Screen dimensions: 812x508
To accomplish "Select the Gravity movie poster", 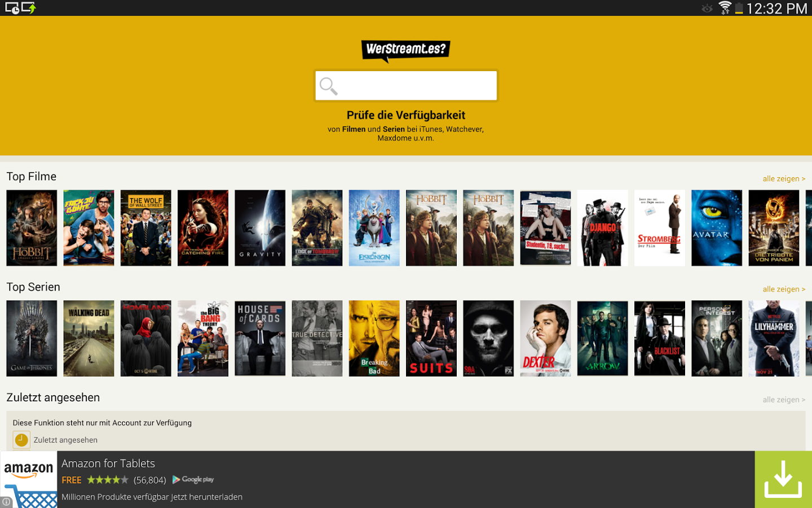I will pyautogui.click(x=260, y=228).
